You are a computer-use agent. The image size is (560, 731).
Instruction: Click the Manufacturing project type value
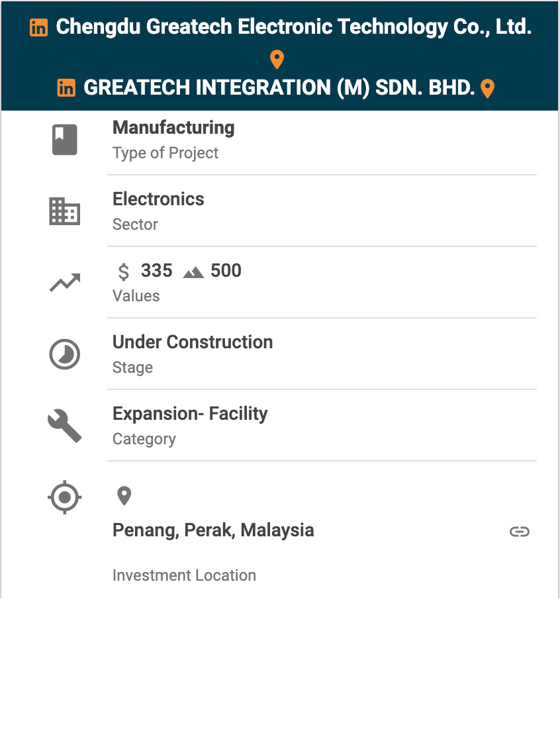click(173, 128)
